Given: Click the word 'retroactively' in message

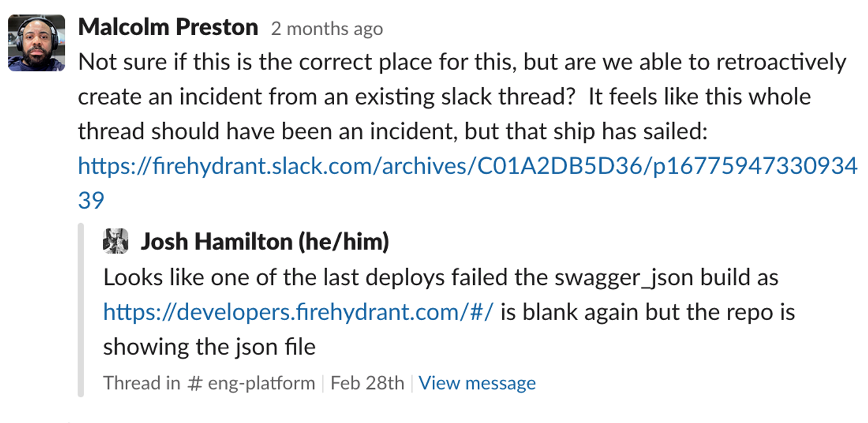Looking at the screenshot, I should 781,63.
